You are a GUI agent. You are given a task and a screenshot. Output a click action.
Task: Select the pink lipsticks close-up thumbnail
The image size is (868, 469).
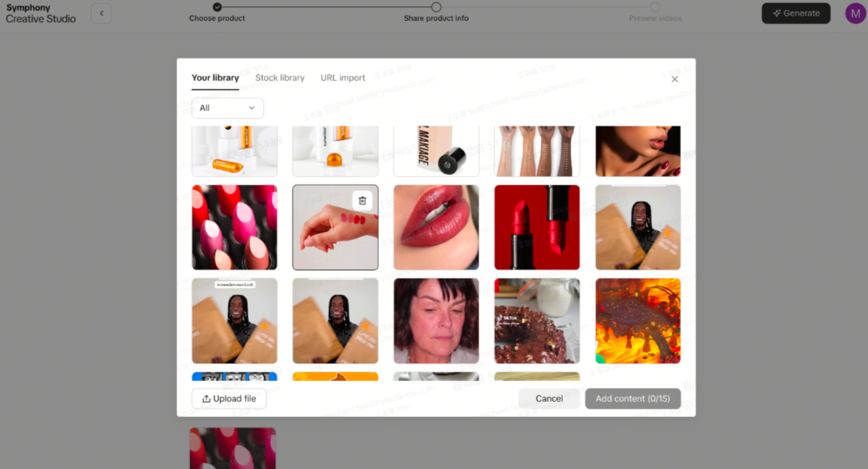coord(234,228)
